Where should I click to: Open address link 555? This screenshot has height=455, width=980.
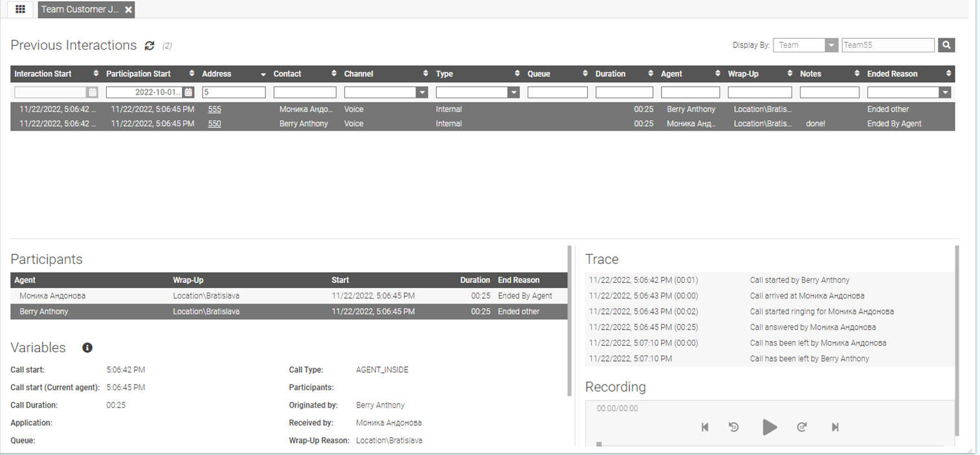(214, 109)
